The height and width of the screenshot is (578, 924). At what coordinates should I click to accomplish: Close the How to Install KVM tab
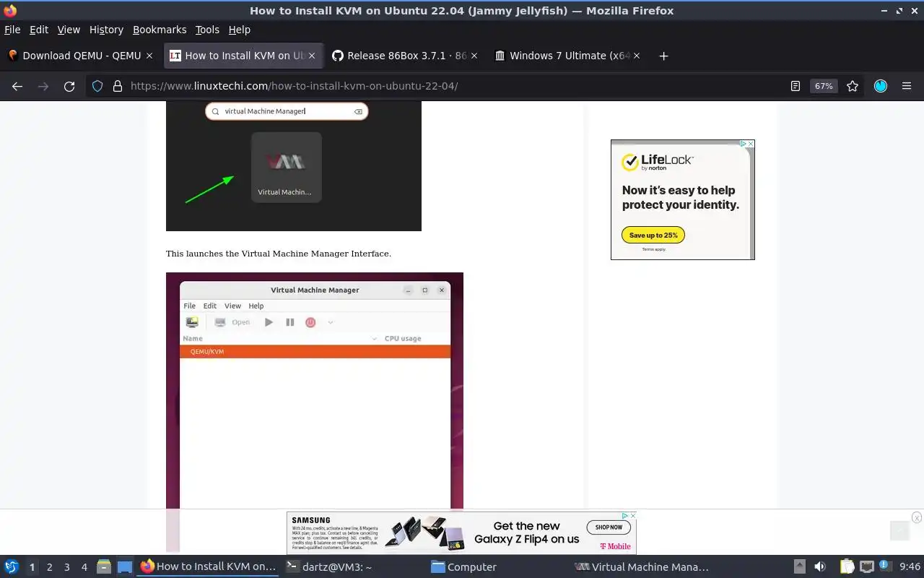pos(312,56)
